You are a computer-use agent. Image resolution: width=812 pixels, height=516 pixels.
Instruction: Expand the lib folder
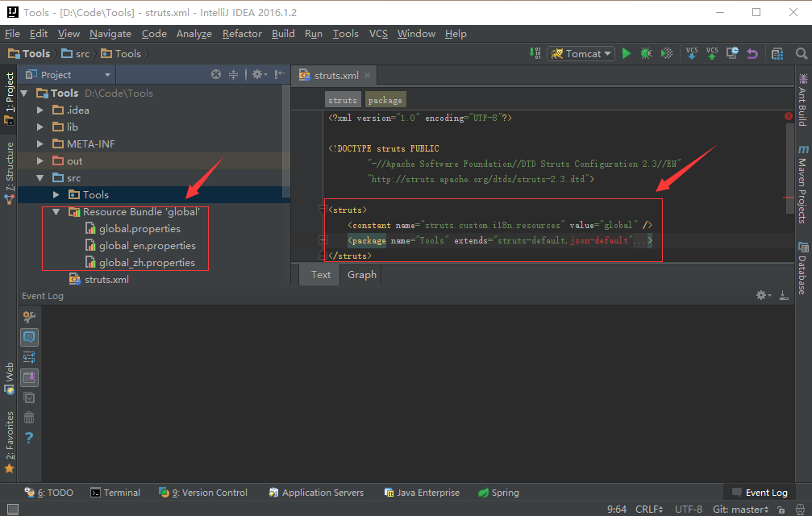[x=40, y=127]
